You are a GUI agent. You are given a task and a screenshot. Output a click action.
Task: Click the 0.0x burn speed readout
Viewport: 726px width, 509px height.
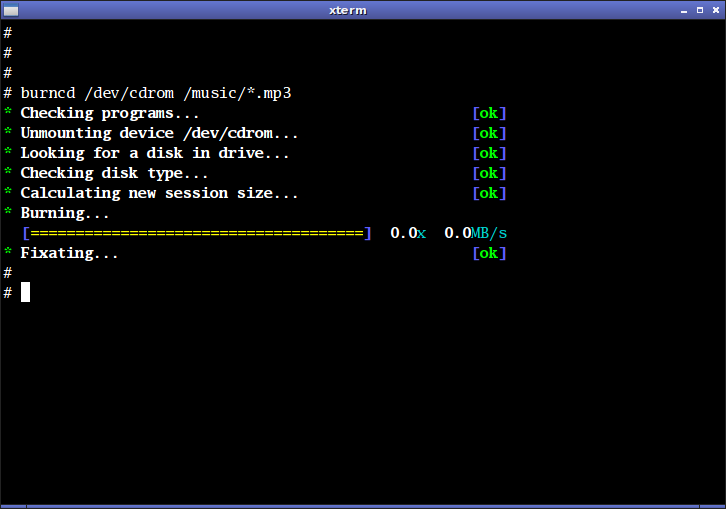click(408, 233)
